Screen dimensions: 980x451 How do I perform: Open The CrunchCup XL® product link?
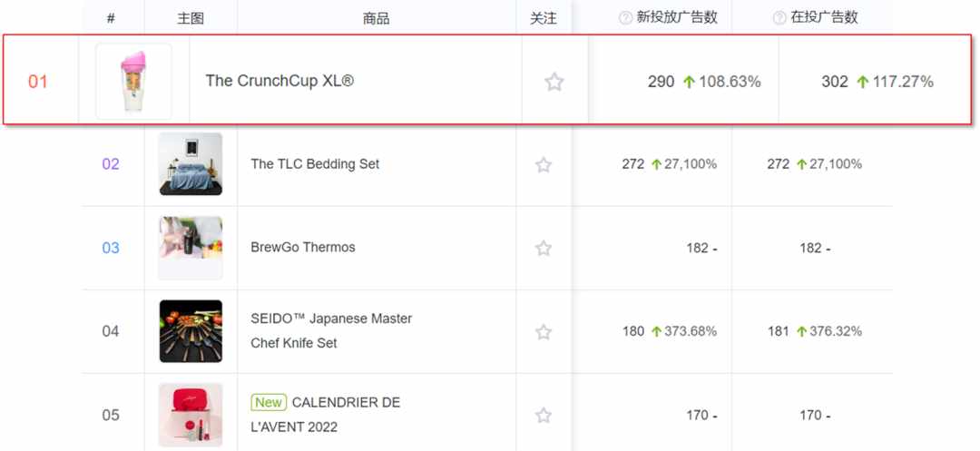(x=279, y=81)
